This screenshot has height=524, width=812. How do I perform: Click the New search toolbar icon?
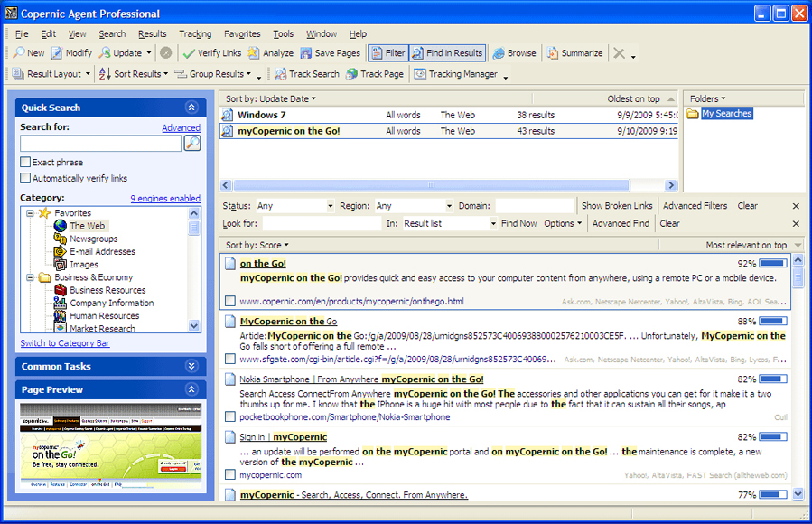point(19,53)
